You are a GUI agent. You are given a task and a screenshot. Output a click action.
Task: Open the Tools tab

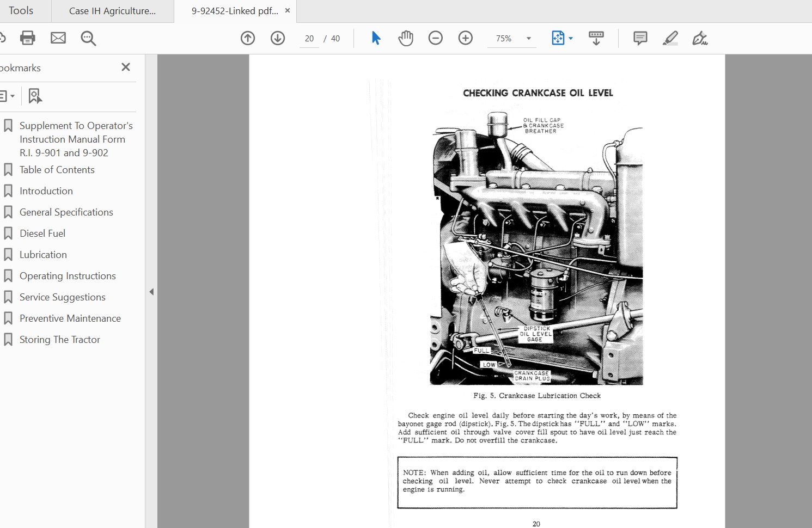[x=21, y=11]
